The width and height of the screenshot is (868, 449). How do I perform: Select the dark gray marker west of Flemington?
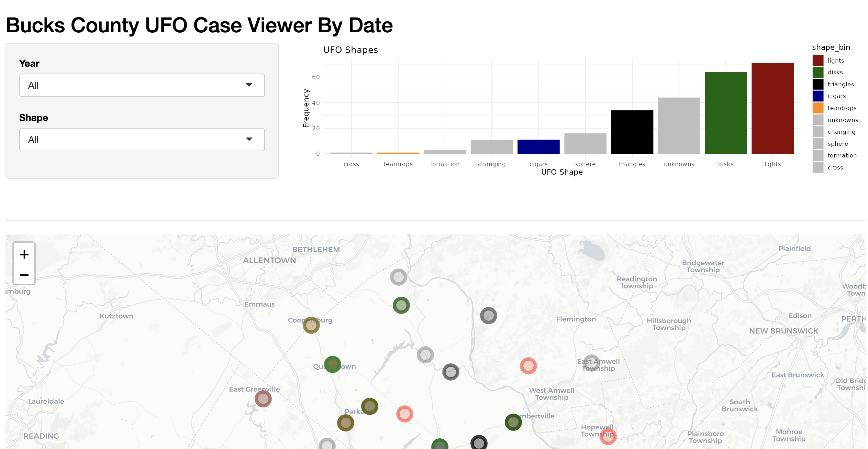[x=489, y=316]
